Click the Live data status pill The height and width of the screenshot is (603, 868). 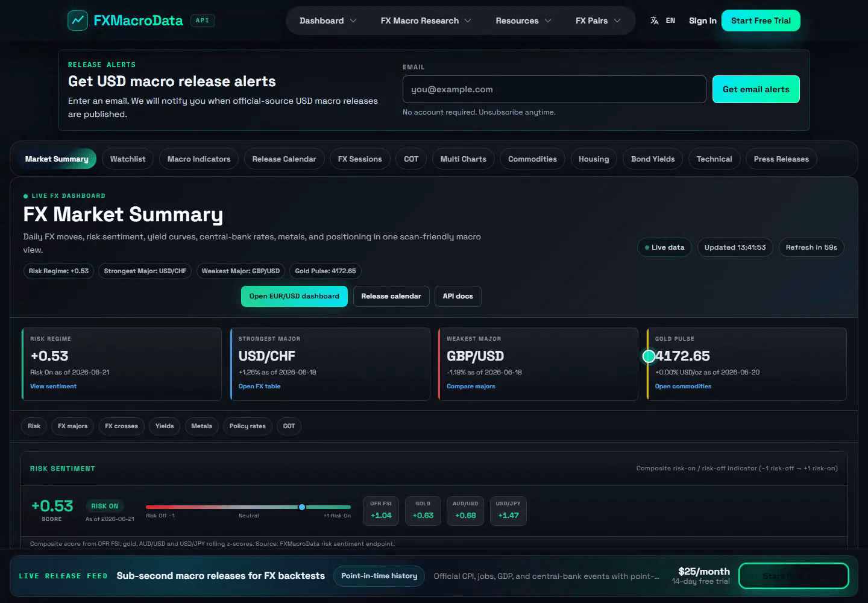coord(664,247)
